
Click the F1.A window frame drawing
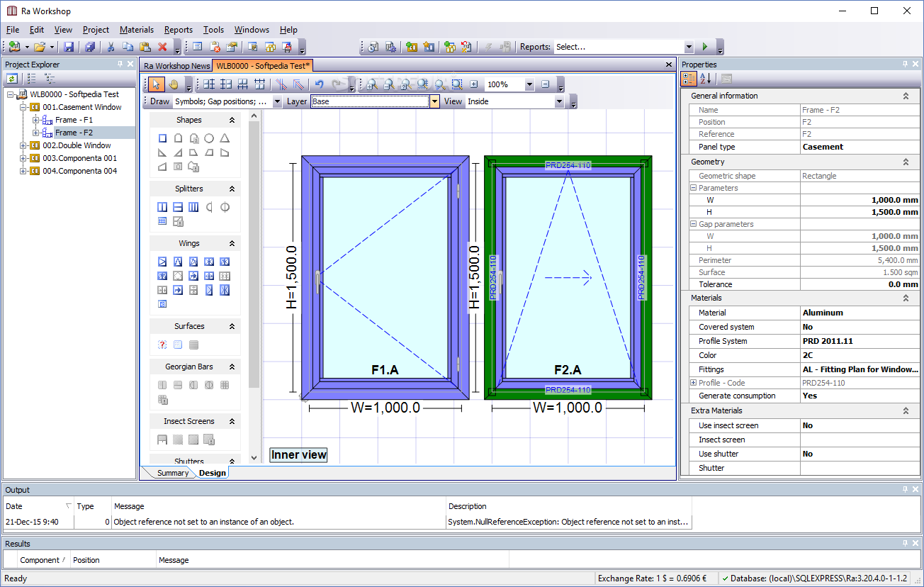385,277
